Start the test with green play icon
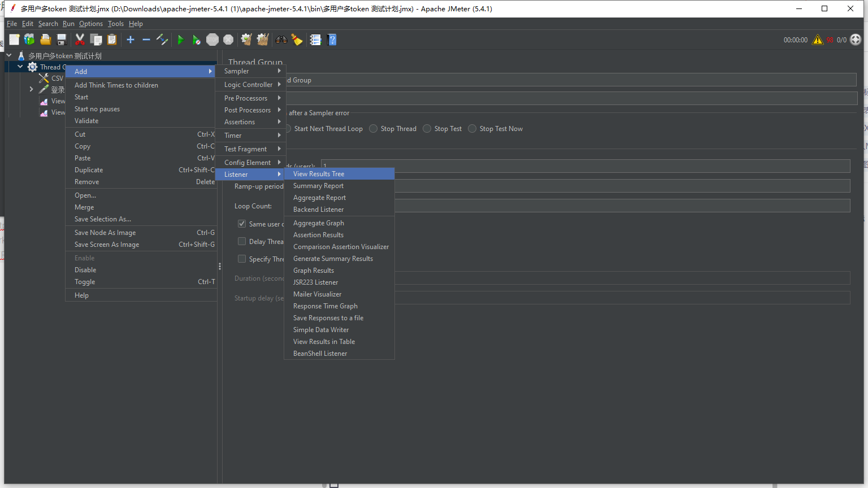The image size is (868, 488). pyautogui.click(x=180, y=40)
